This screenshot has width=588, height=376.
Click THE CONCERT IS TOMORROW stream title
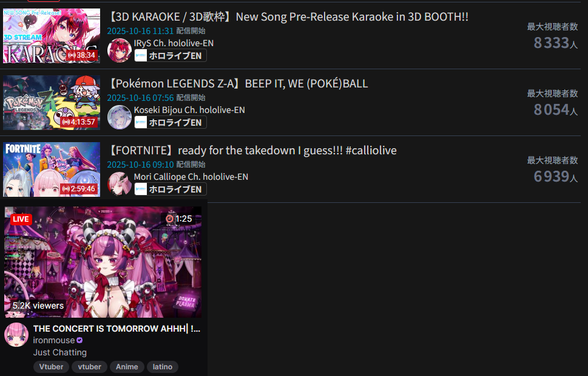(117, 329)
